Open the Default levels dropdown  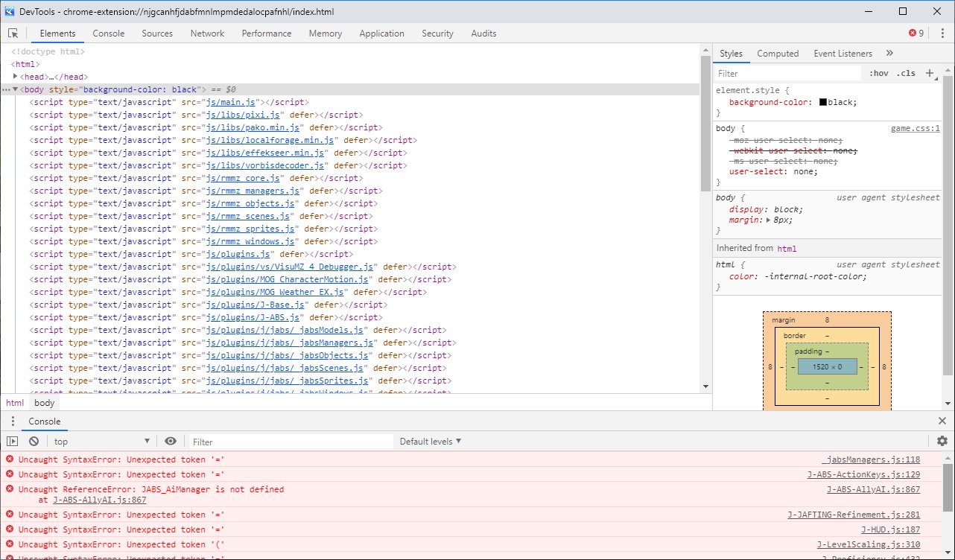[x=431, y=442]
